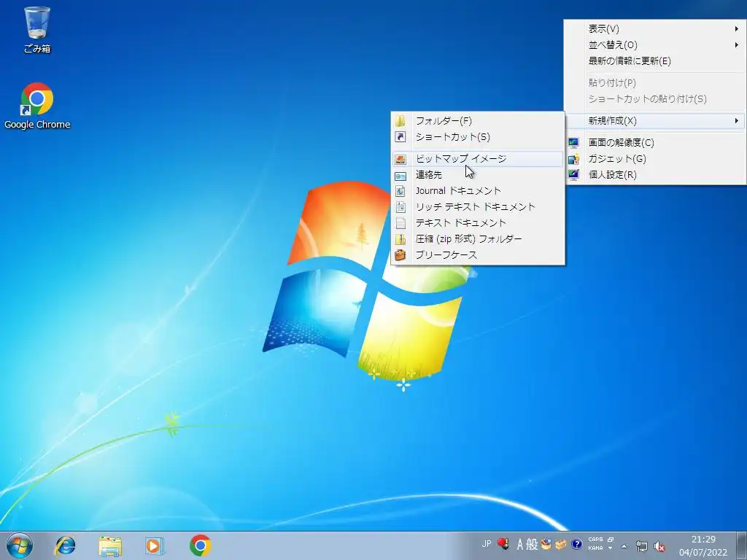
Task: Open the Windows Start orb
Action: [x=20, y=545]
